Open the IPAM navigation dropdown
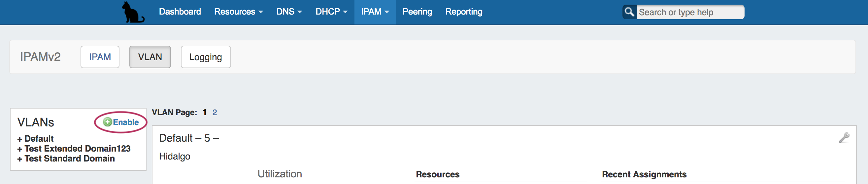Screen dimensions: 868x184 point(375,12)
